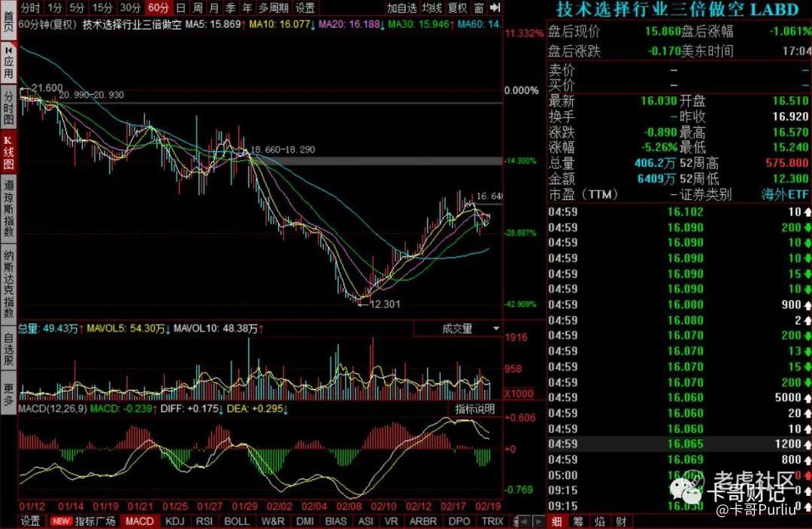This screenshot has width=812, height=529.
Task: Click the 12.301 low price label on chart
Action: click(x=385, y=304)
